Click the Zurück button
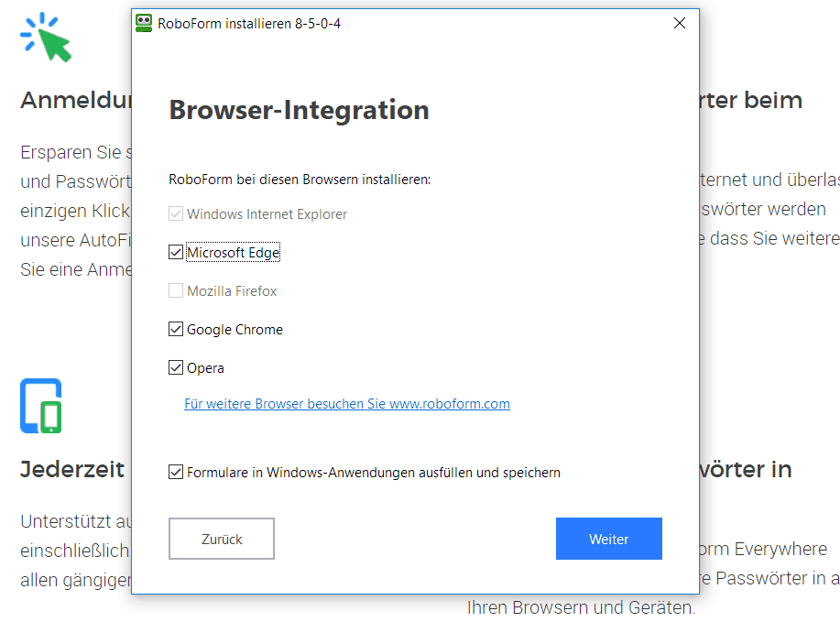840x622 pixels. coord(222,539)
